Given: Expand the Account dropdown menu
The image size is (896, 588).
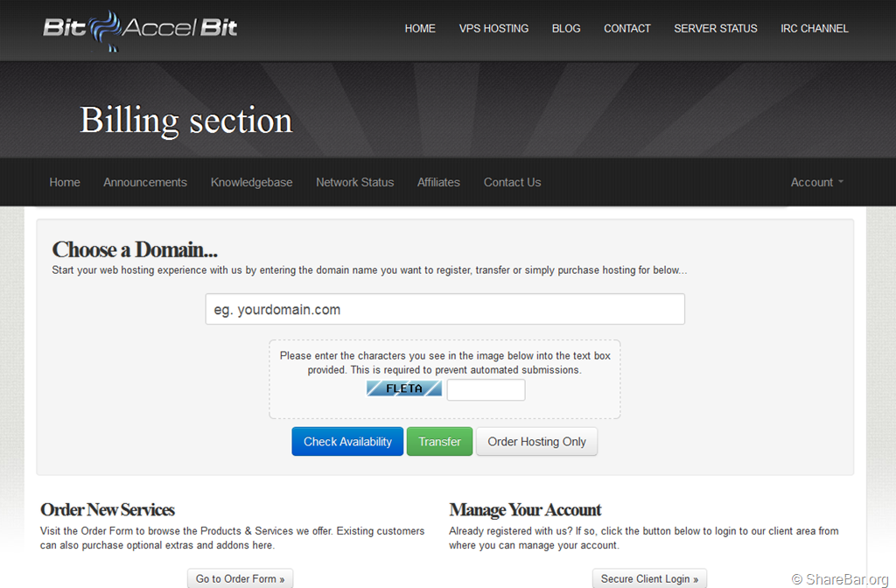Looking at the screenshot, I should coord(816,182).
